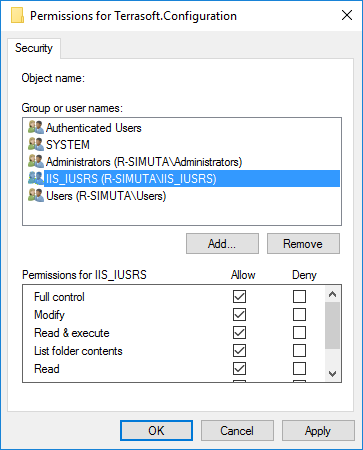Toggle Deny checkbox for Read
The height and width of the screenshot is (450, 363).
pos(299,368)
